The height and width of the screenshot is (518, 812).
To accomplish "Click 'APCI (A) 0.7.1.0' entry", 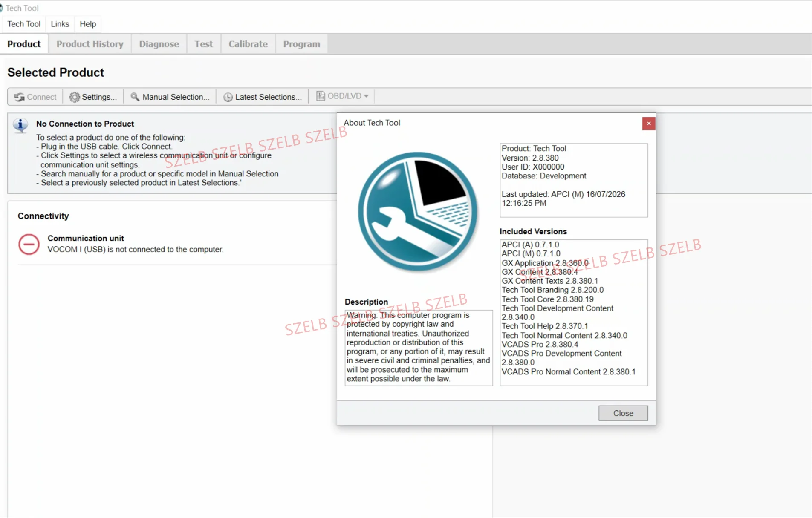I will (x=530, y=245).
